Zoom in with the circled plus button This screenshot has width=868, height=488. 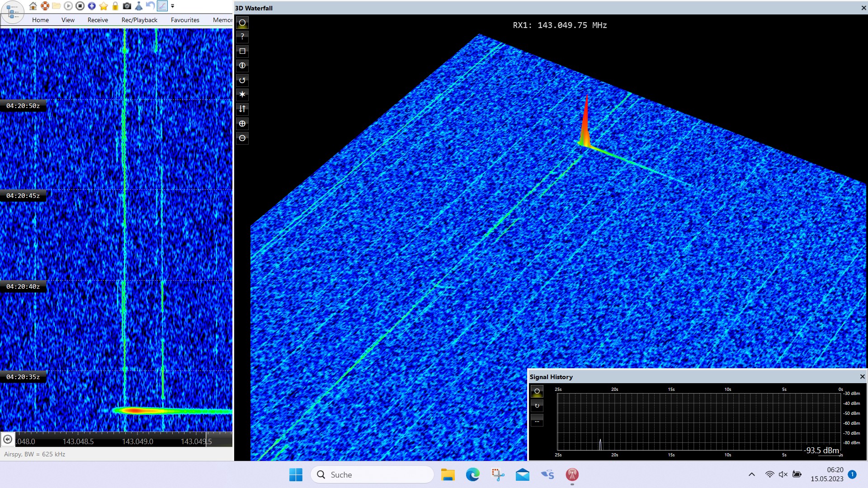click(242, 123)
